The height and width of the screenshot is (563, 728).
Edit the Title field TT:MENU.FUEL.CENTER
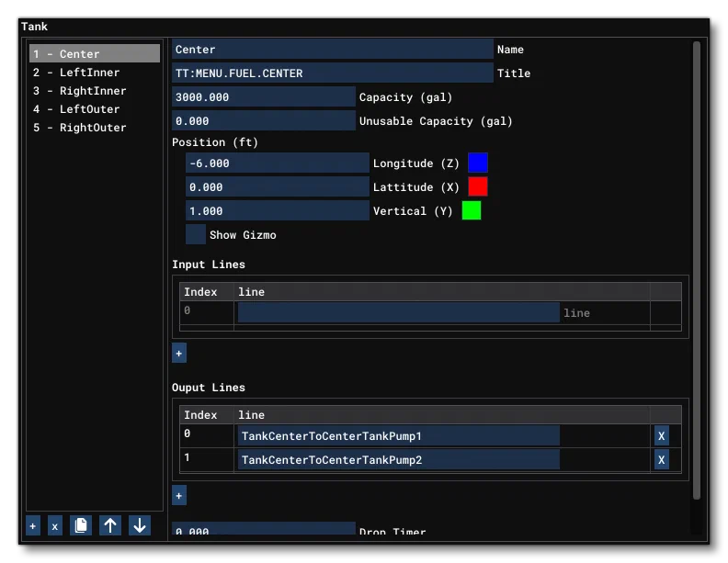click(333, 73)
